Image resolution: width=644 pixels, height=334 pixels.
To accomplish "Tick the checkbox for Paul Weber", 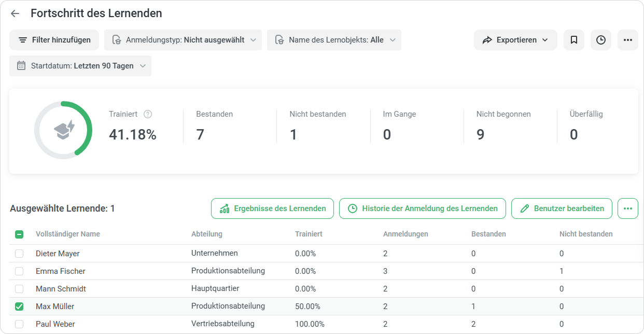I will [19, 324].
